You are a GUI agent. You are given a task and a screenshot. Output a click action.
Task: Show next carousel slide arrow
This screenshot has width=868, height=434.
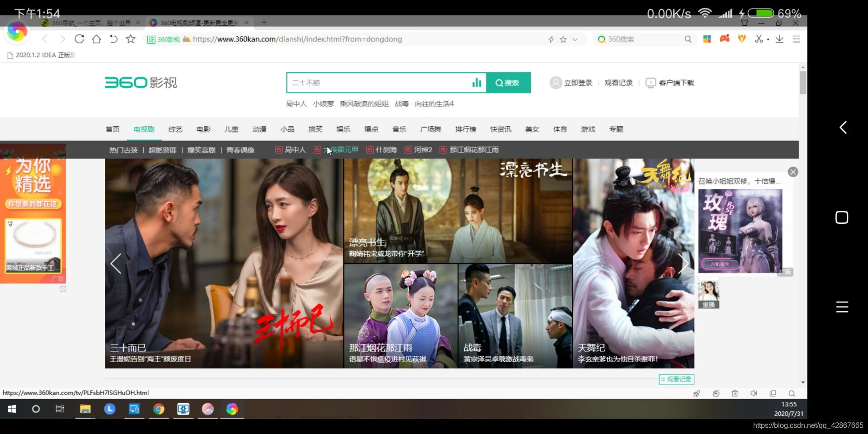684,264
